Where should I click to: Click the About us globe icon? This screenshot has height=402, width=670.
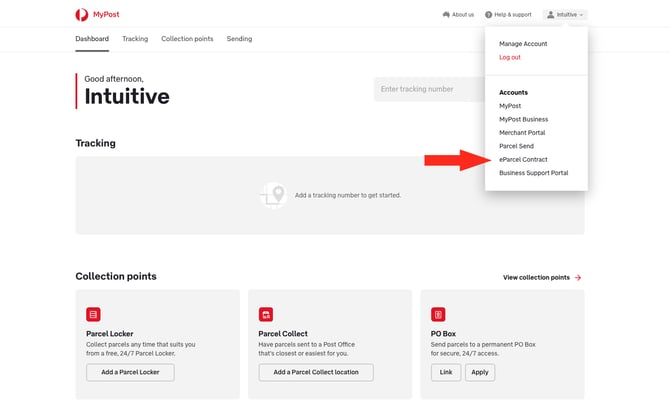(446, 15)
